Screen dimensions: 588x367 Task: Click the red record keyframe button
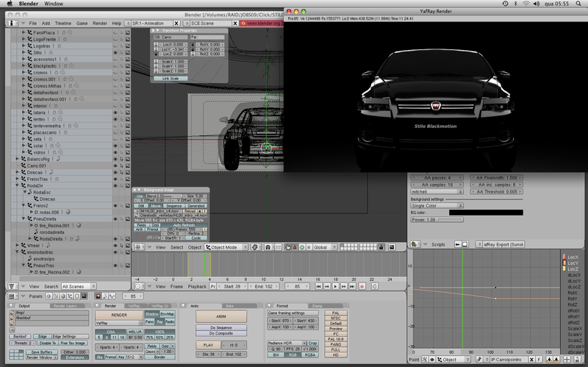pos(362,286)
